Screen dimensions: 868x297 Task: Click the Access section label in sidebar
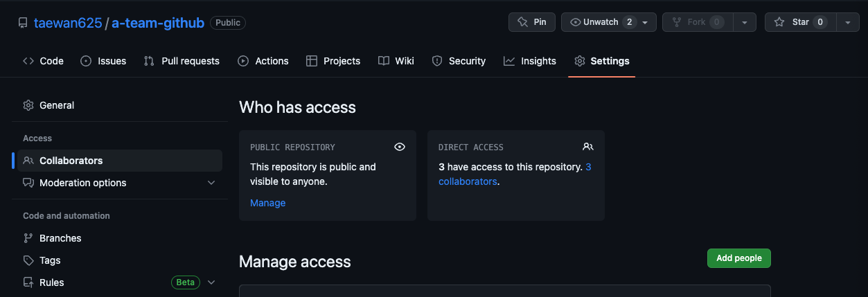point(37,138)
